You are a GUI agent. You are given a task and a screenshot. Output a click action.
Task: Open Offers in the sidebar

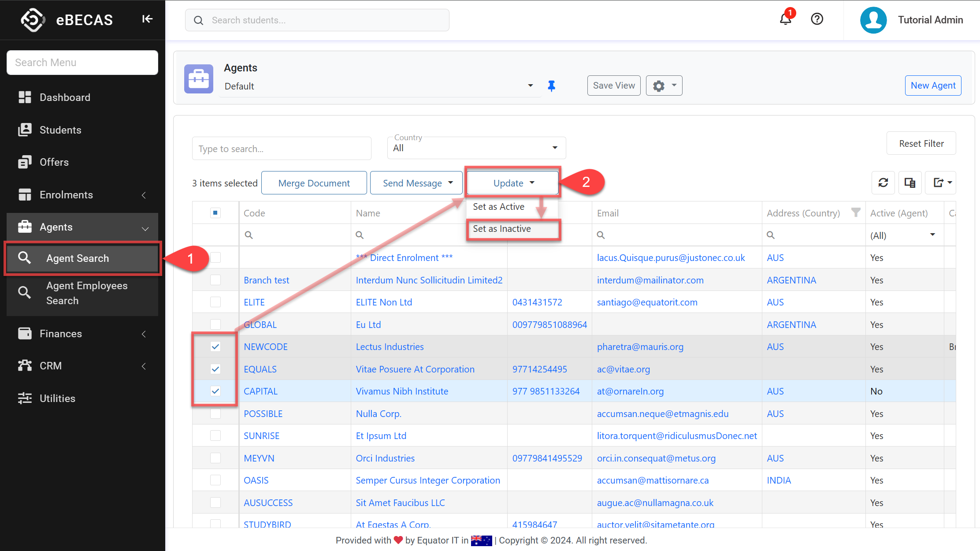pyautogui.click(x=82, y=162)
